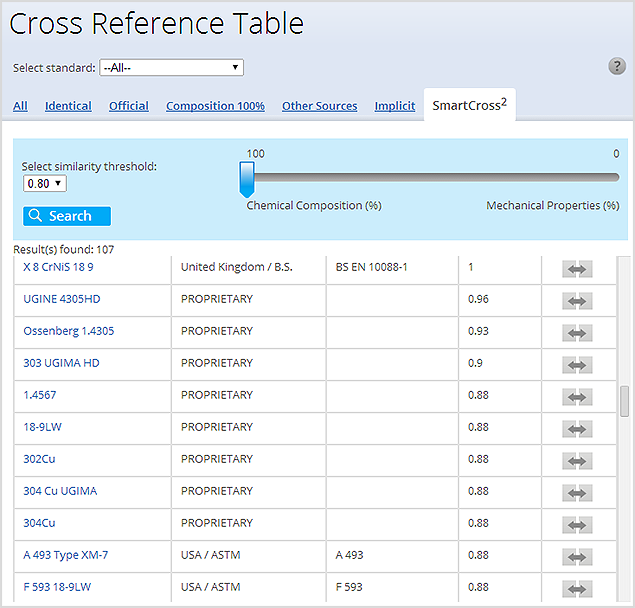Viewport: 635px width, 608px height.
Task: Switch to the Composition 100% tab
Action: pyautogui.click(x=215, y=106)
